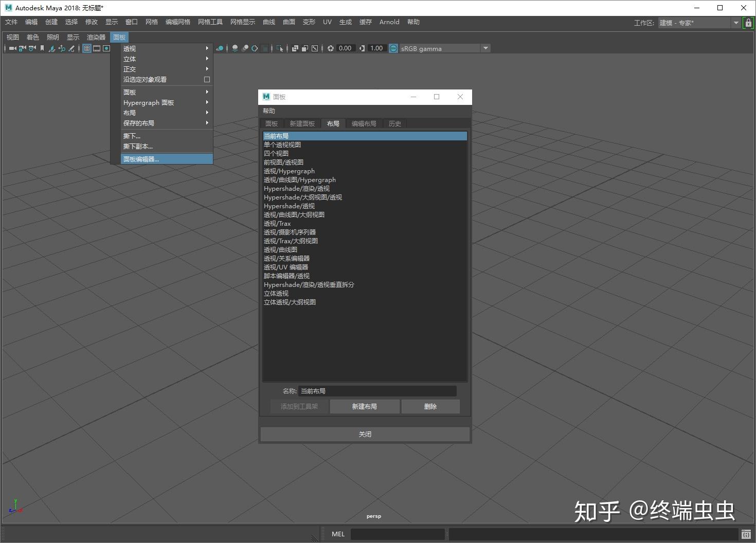Expand the 透视 submenu arrow

206,48
